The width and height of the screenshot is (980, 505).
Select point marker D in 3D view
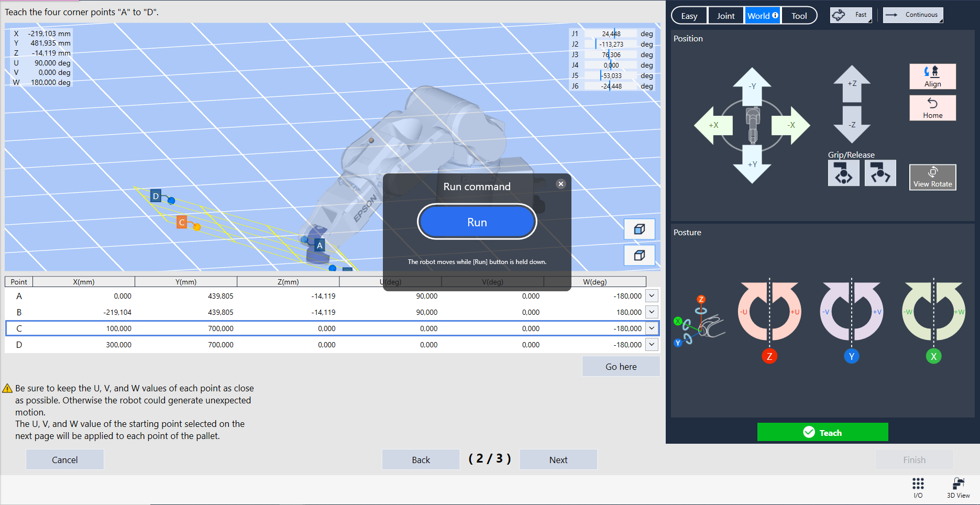pyautogui.click(x=156, y=196)
